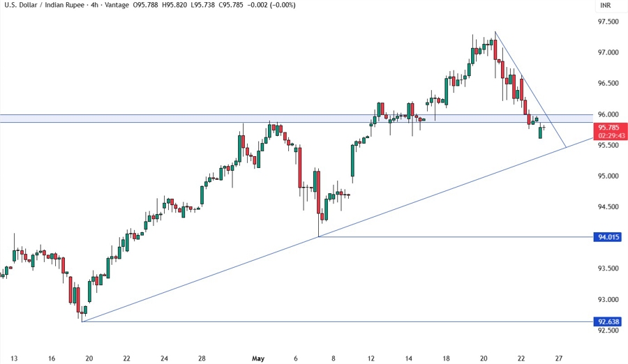Click the 95.000 price scale label
Image resolution: width=628 pixels, height=364 pixels.
click(x=608, y=176)
